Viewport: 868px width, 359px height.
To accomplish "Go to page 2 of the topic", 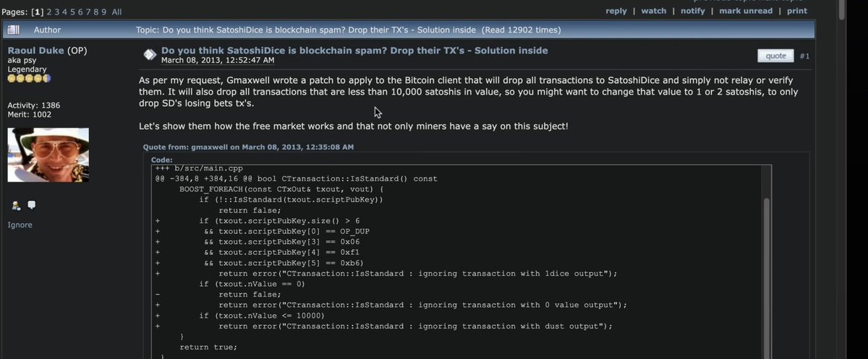I will [50, 12].
